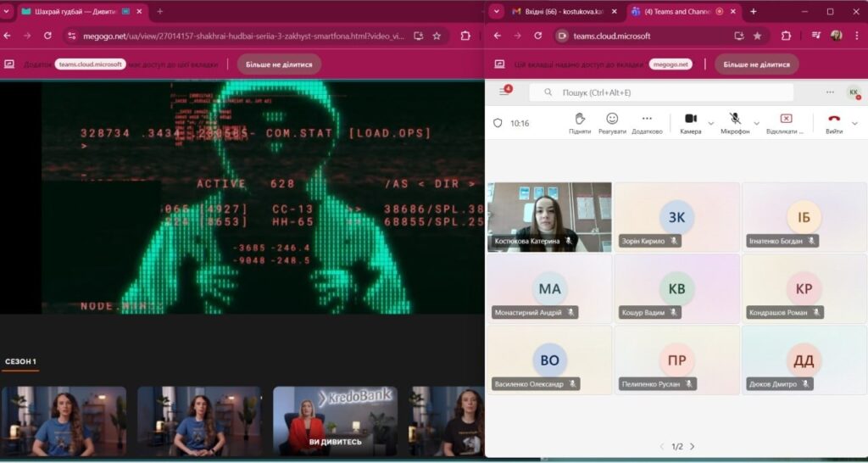Bookmark the megogo.net page with star icon
This screenshot has width=868, height=463.
[x=437, y=36]
